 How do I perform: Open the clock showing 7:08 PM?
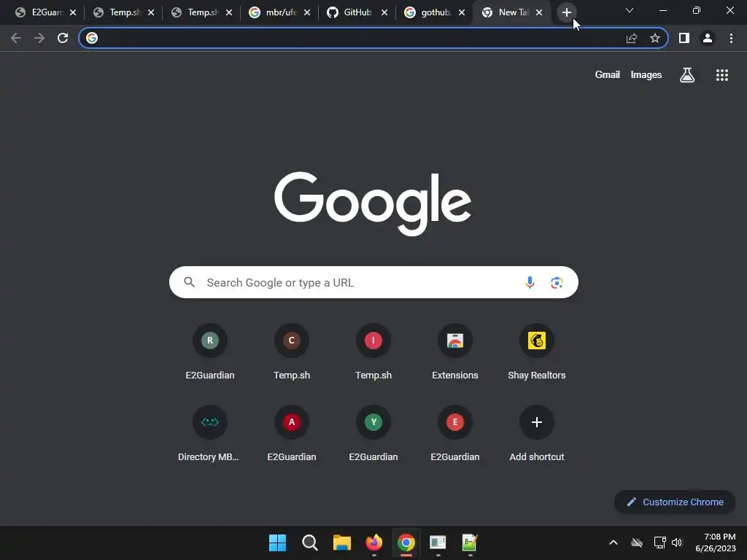click(x=716, y=542)
